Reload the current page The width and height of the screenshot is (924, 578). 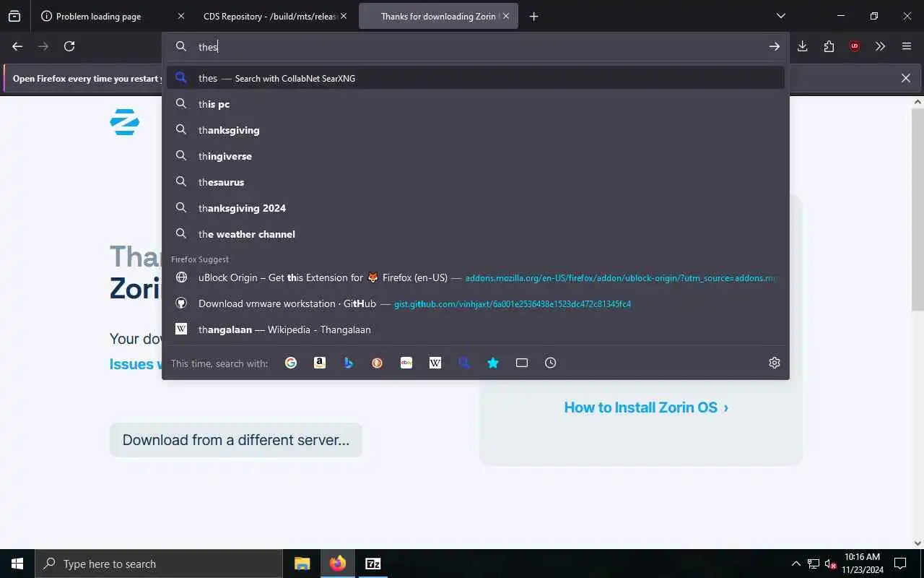69,46
